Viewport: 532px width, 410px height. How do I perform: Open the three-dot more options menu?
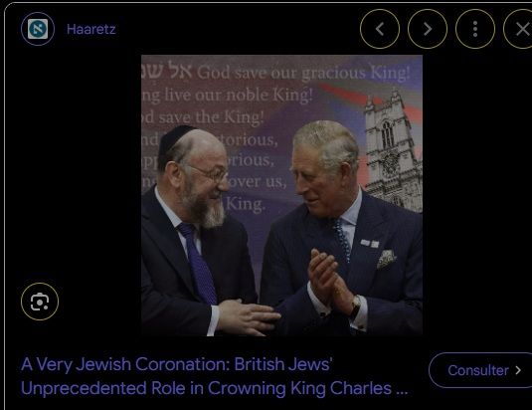475,29
